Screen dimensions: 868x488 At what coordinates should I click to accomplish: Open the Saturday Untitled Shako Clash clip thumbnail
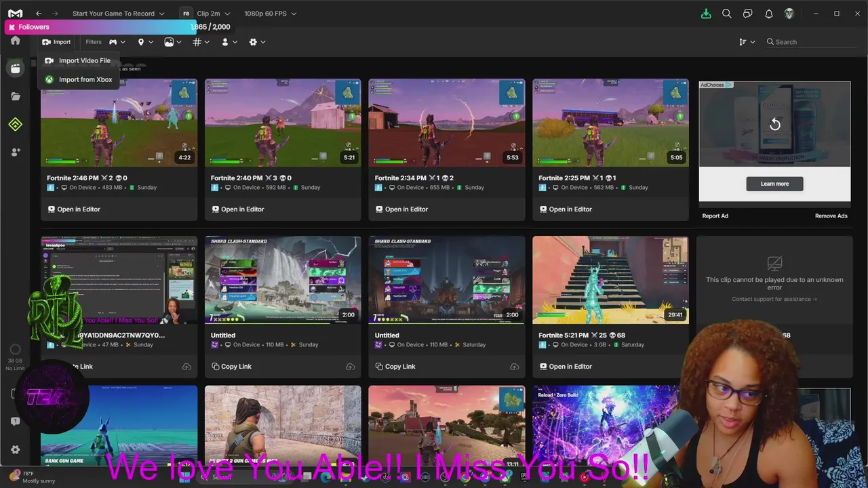coord(447,280)
